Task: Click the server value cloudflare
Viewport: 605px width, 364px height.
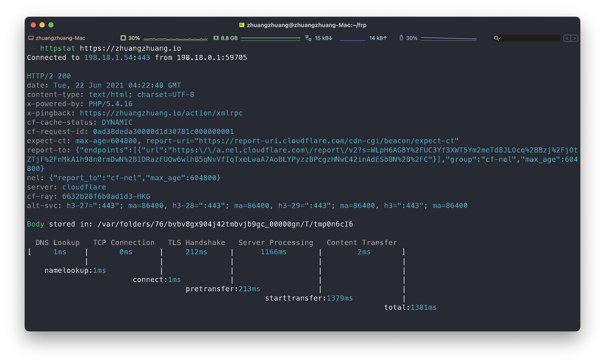Action: click(x=84, y=187)
